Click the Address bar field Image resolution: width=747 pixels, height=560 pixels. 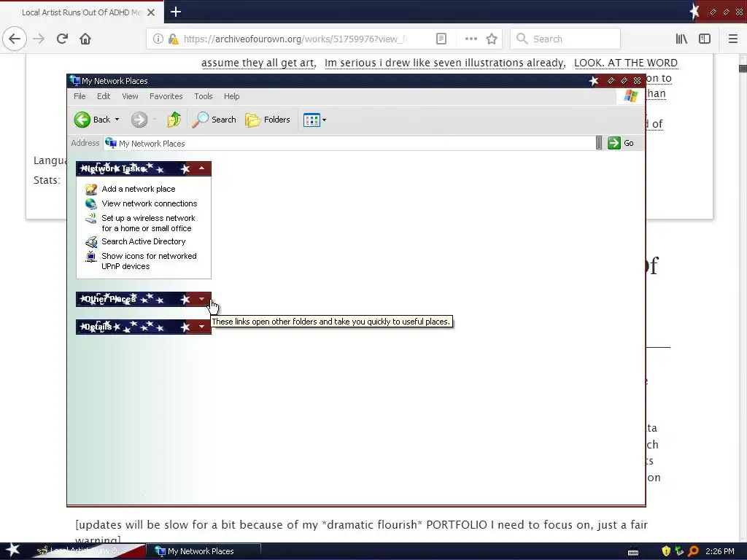pos(349,144)
